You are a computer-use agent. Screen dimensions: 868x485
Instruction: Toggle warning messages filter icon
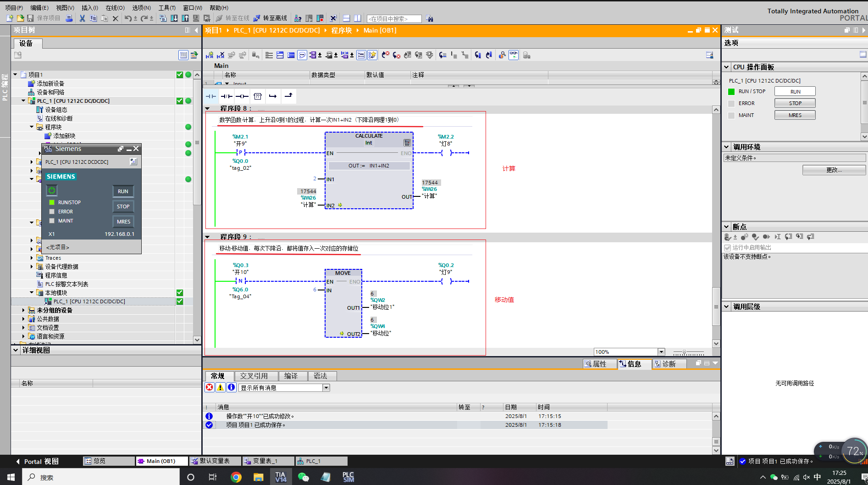[x=221, y=387]
